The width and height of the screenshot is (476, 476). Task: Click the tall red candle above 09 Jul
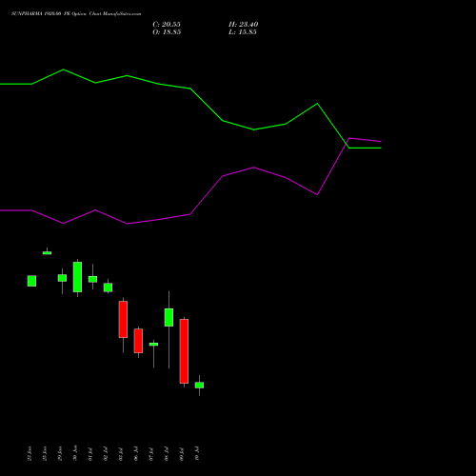[x=184, y=351]
